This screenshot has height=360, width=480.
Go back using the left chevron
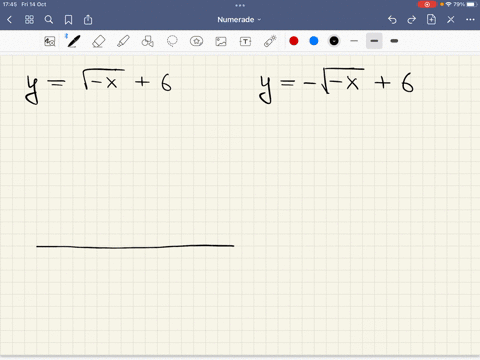(9, 20)
